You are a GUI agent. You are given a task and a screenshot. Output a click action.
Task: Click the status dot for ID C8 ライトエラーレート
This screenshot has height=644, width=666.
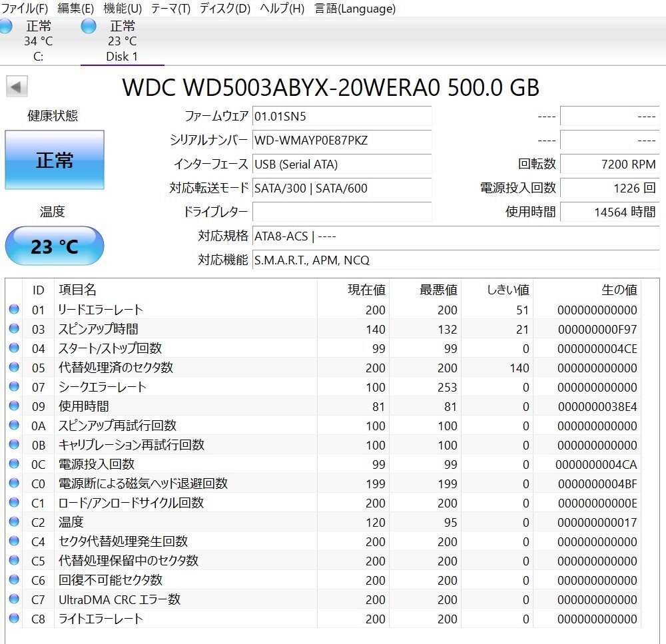pos(14,618)
